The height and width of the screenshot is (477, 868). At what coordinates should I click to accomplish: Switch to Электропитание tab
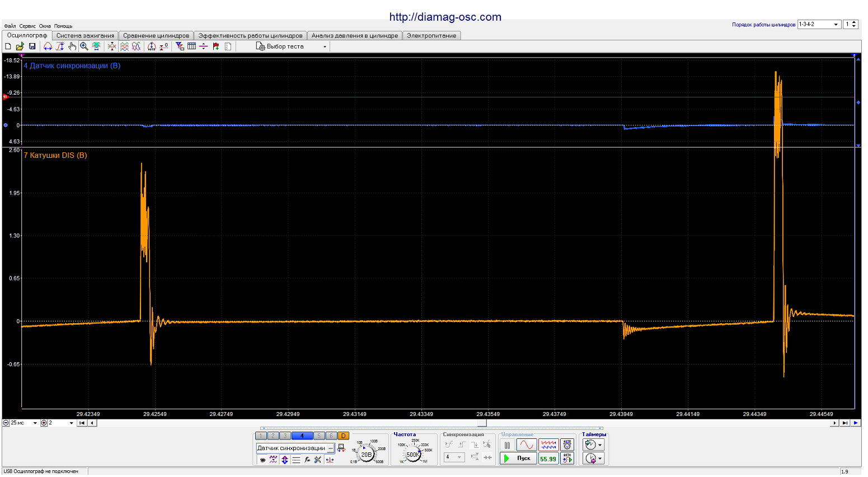pos(431,35)
